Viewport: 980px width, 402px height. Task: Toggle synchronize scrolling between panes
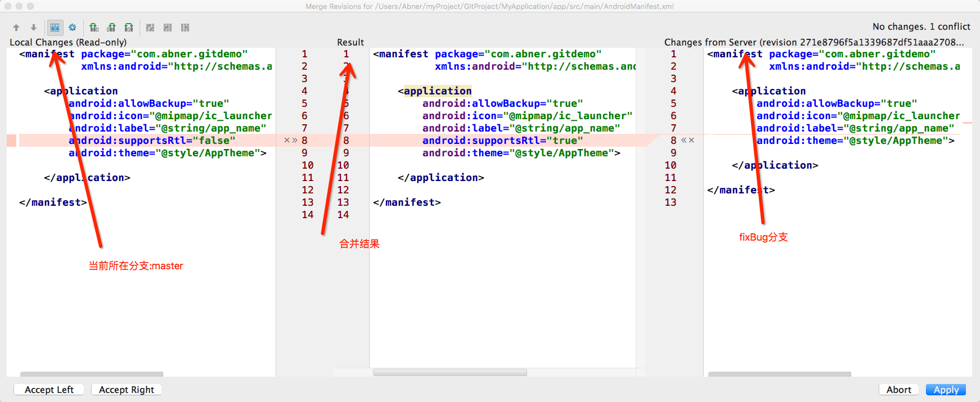point(55,28)
